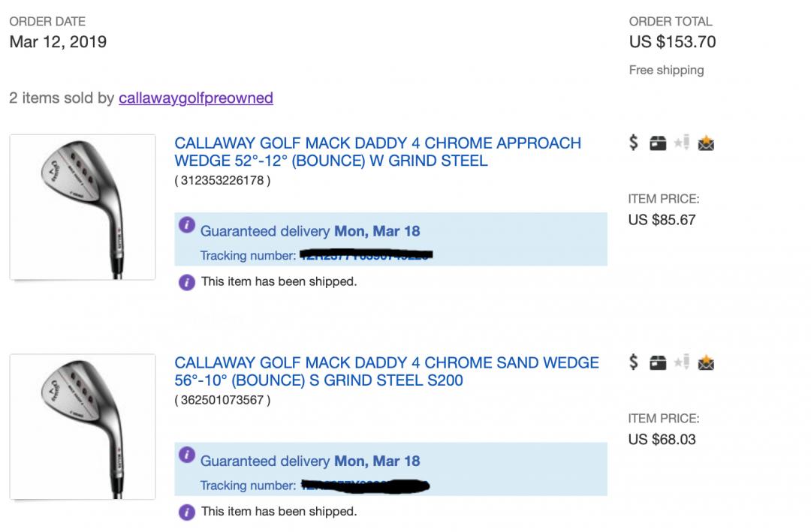Click the approach wedge item number 312353226178

(x=222, y=180)
